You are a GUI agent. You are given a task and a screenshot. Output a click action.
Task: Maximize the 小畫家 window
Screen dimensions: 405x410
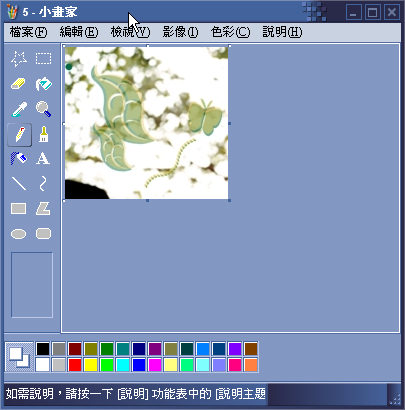coord(372,13)
